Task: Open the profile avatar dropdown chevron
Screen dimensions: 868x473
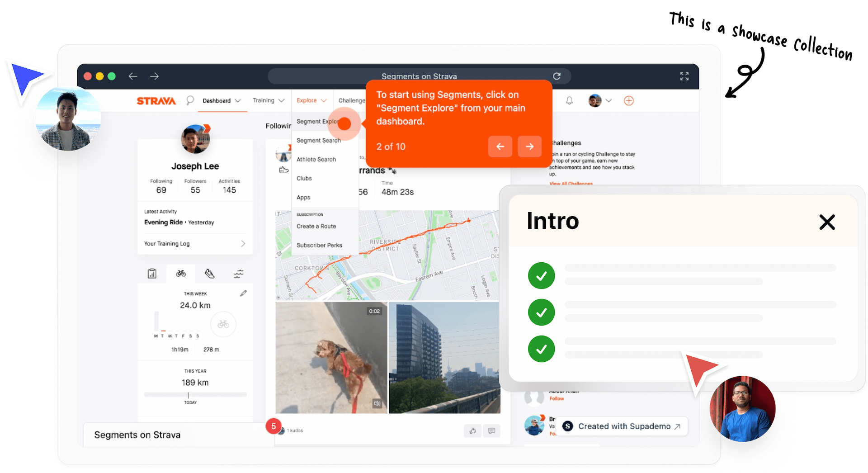Action: tap(609, 101)
